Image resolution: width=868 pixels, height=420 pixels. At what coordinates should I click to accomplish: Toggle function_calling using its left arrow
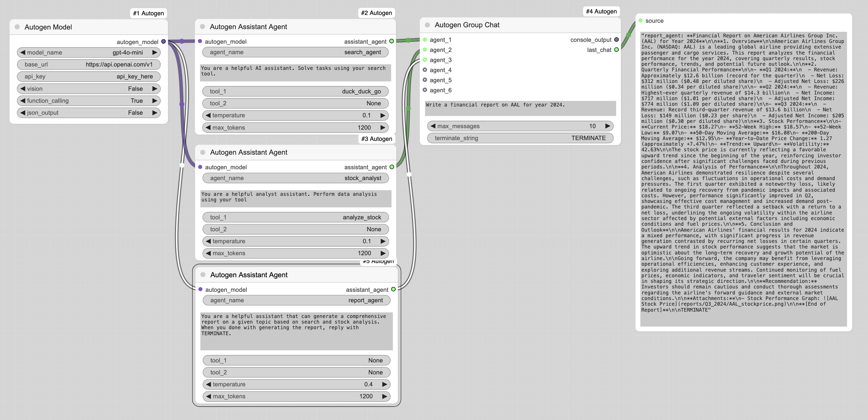click(23, 101)
